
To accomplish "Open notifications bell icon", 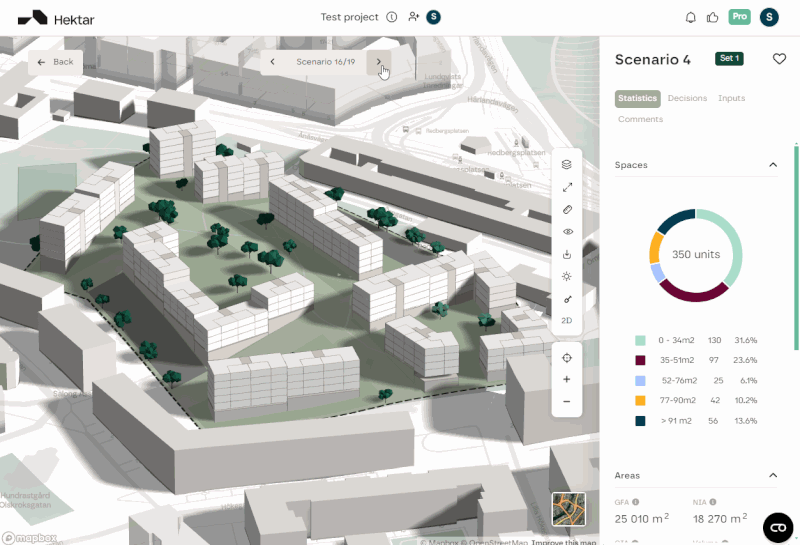I will 690,17.
